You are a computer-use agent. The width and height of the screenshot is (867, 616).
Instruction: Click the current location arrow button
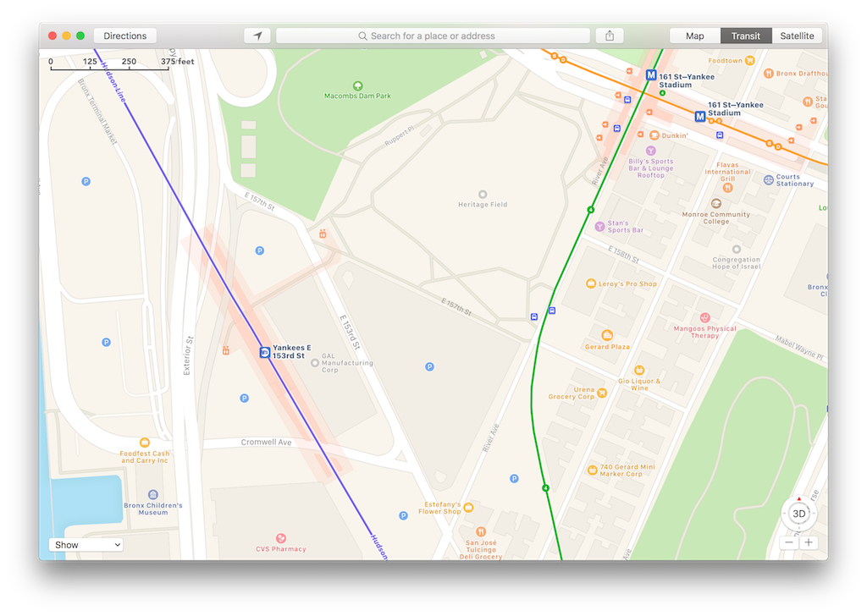[257, 36]
